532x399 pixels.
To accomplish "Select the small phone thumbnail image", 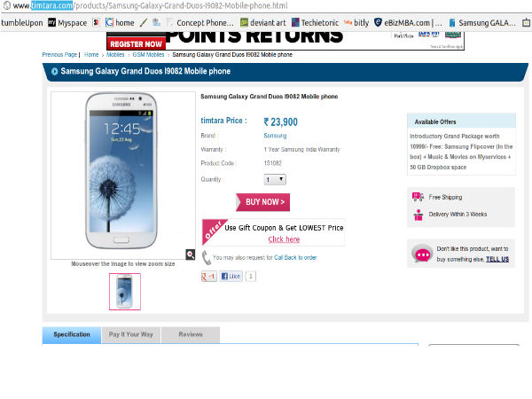I will pos(125,291).
